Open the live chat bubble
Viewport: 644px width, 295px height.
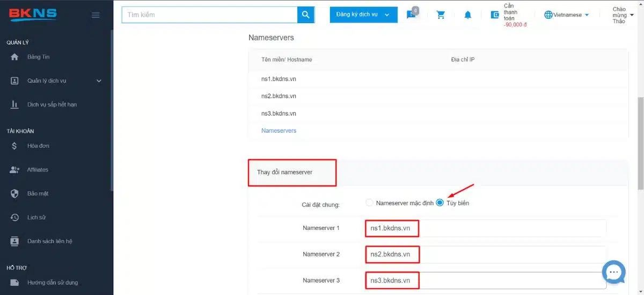[x=614, y=271]
